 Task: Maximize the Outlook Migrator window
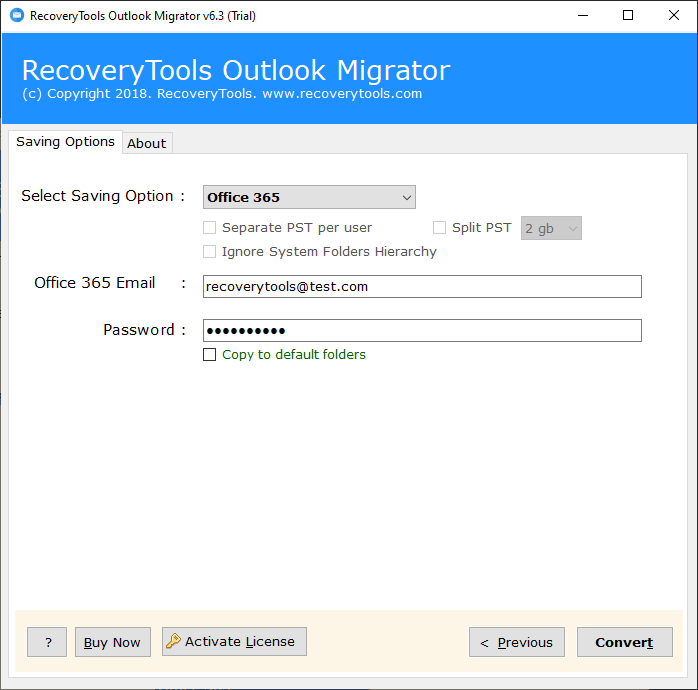point(628,16)
